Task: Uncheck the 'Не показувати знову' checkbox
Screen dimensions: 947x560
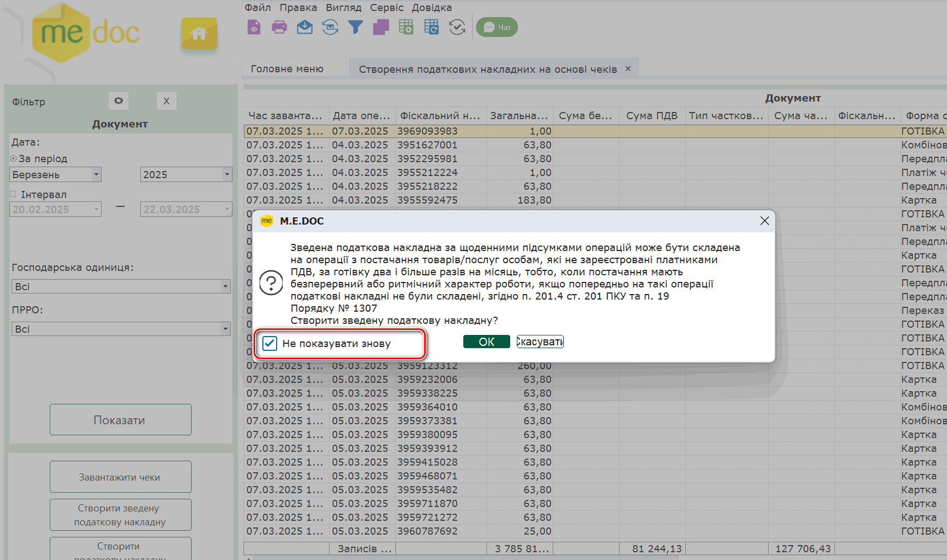Action: [x=269, y=343]
